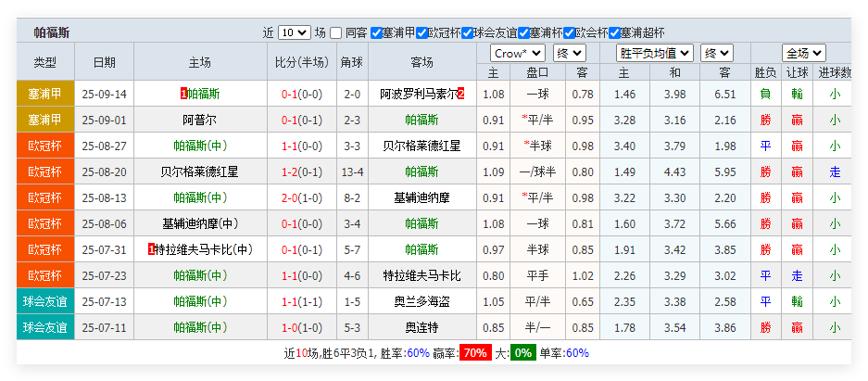Image resolution: width=868 pixels, height=381 pixels.
Task: Uncheck the 塞浦甲 league filter
Action: pyautogui.click(x=376, y=32)
